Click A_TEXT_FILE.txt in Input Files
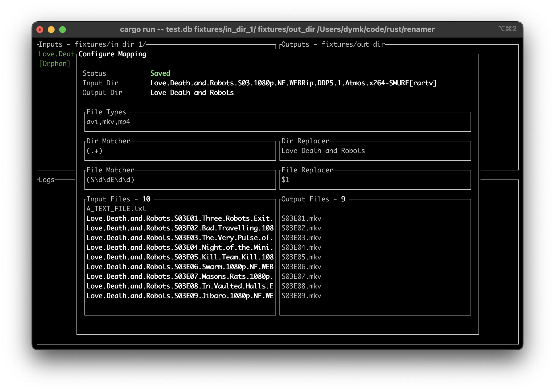This screenshot has height=392, width=555. [x=116, y=209]
